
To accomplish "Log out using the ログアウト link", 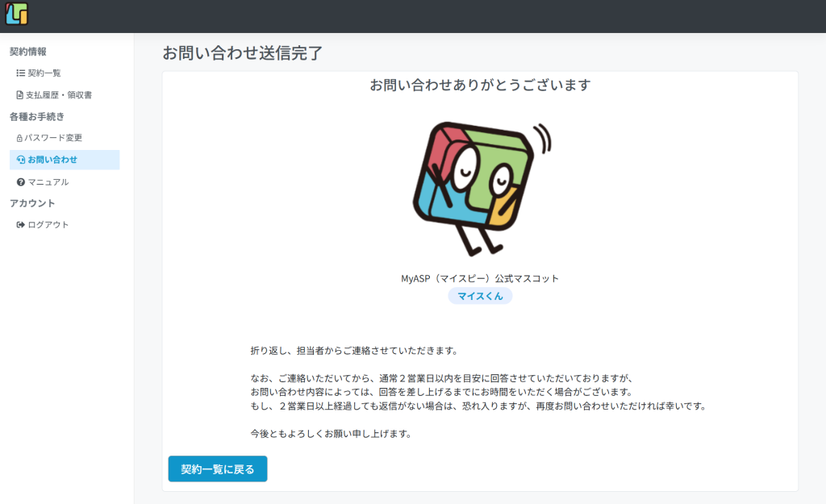I will 48,225.
